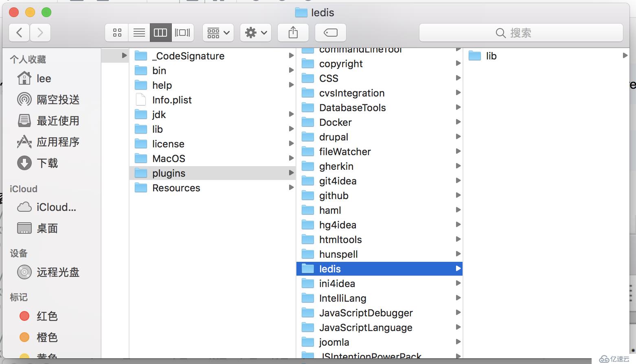Viewport: 636px width, 364px height.
Task: Expand the github folder arrow
Action: click(x=458, y=195)
